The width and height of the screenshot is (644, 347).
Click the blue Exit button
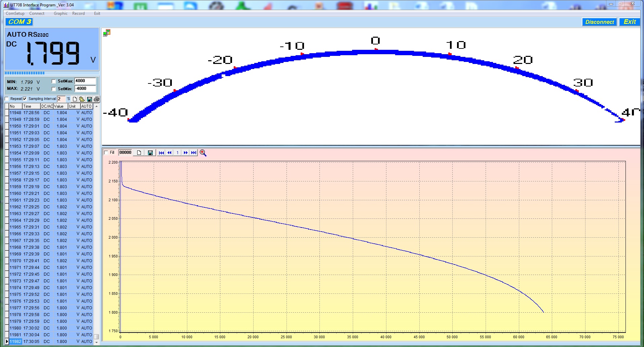(630, 22)
